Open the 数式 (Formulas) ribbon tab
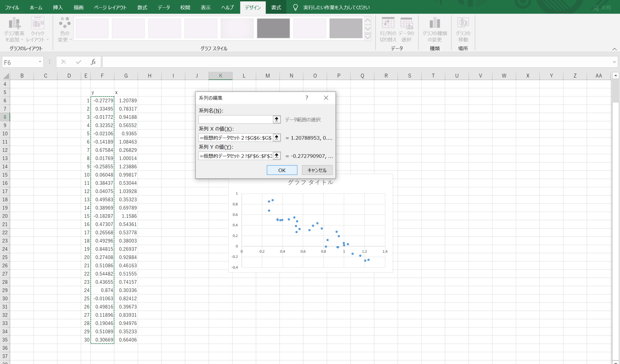620x364 pixels. (142, 7)
